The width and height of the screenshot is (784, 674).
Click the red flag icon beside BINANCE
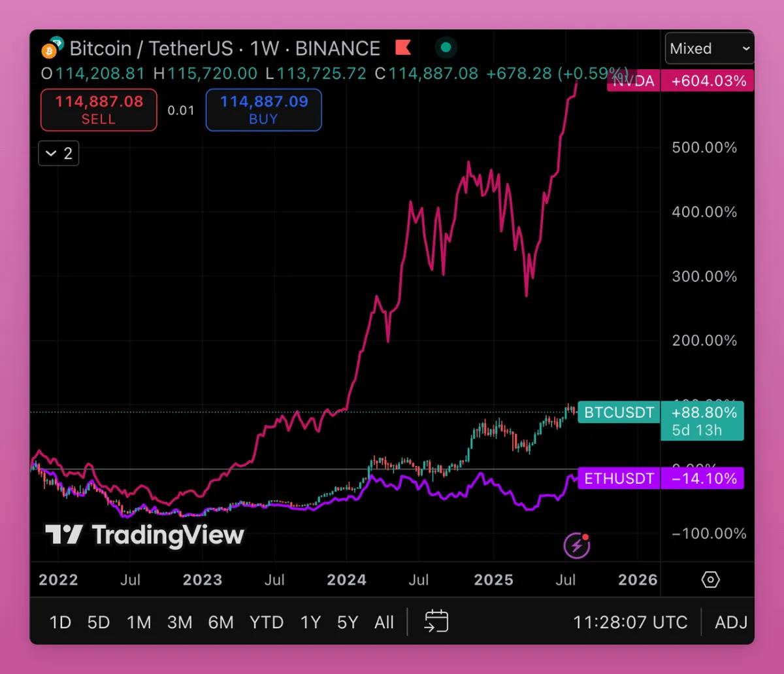point(403,48)
